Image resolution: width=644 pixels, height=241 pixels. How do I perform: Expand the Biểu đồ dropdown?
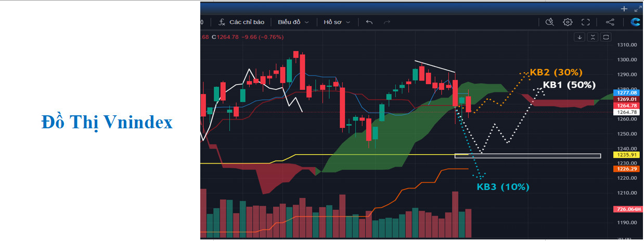coord(293,22)
